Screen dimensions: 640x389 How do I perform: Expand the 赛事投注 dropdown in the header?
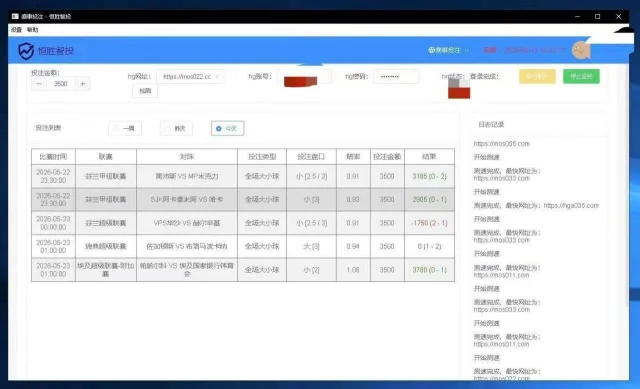coord(449,50)
